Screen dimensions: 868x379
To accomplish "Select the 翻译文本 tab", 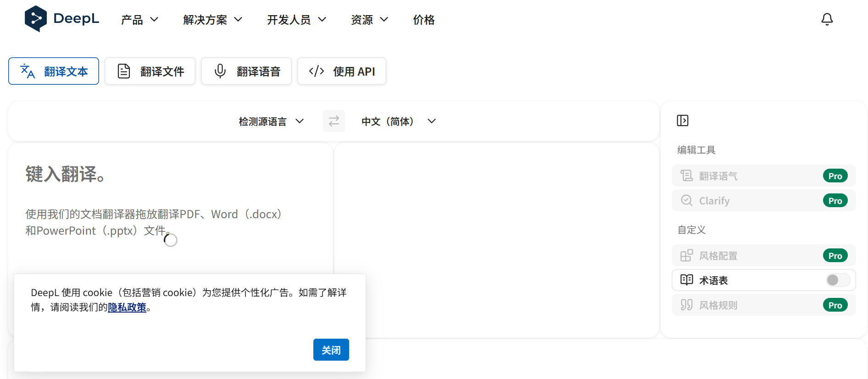I will click(54, 71).
